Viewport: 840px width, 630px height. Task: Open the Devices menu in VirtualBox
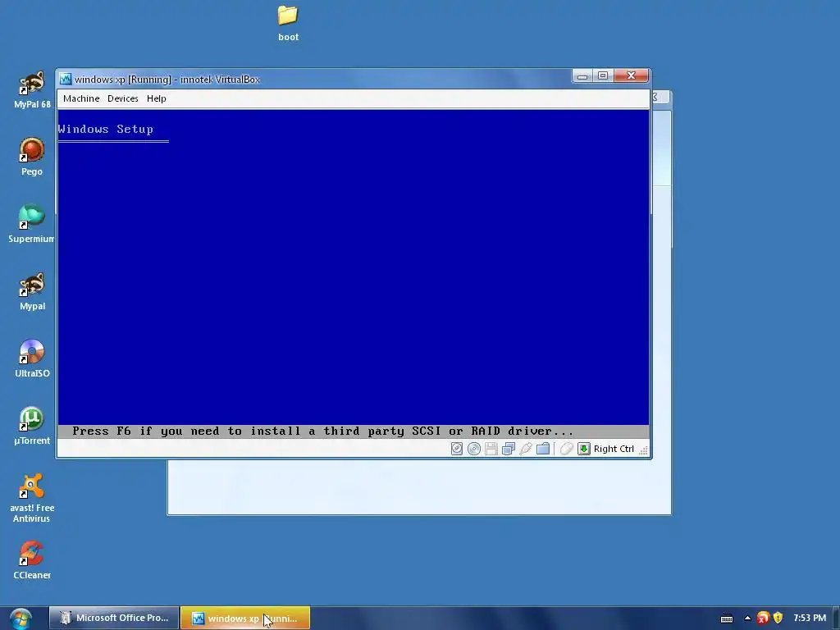tap(123, 98)
